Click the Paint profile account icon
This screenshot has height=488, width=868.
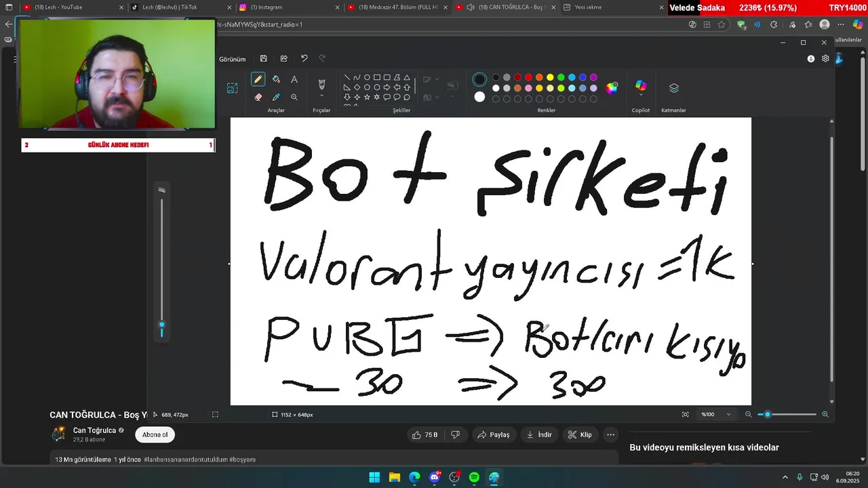[x=811, y=58]
